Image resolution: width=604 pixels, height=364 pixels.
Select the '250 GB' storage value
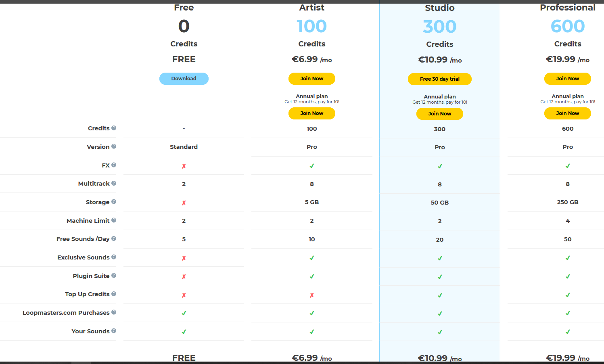coord(568,202)
